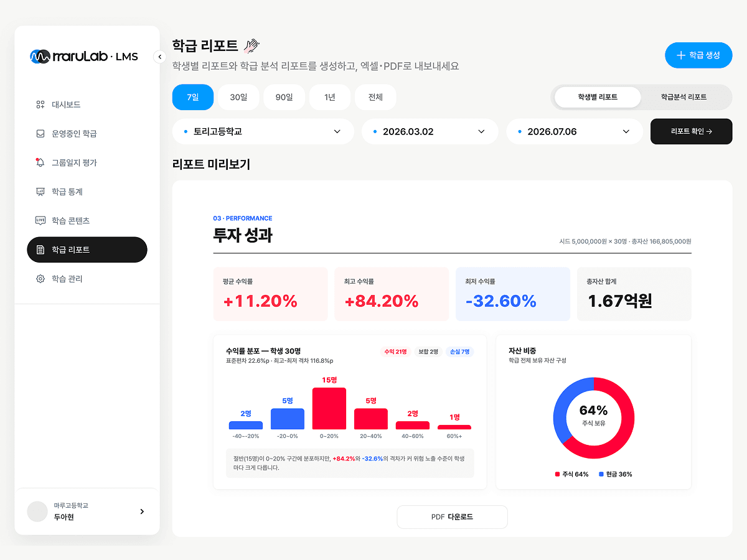Click the 운영중인 학급 inbox icon
This screenshot has width=747, height=560.
click(x=40, y=134)
